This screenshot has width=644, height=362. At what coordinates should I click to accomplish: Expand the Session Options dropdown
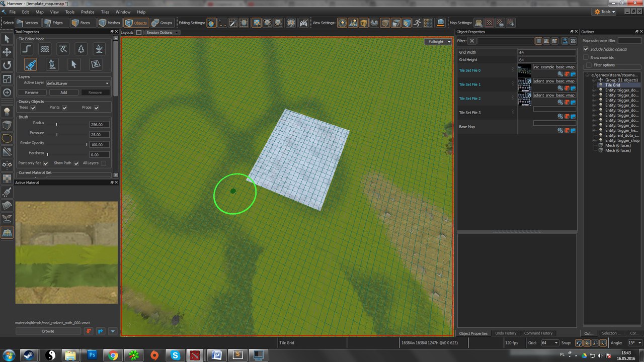(162, 33)
